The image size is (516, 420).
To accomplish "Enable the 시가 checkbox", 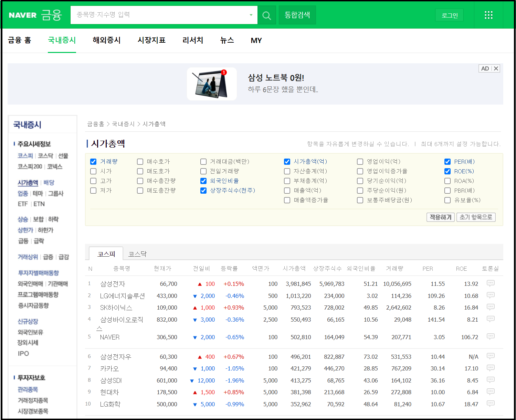I will point(93,171).
